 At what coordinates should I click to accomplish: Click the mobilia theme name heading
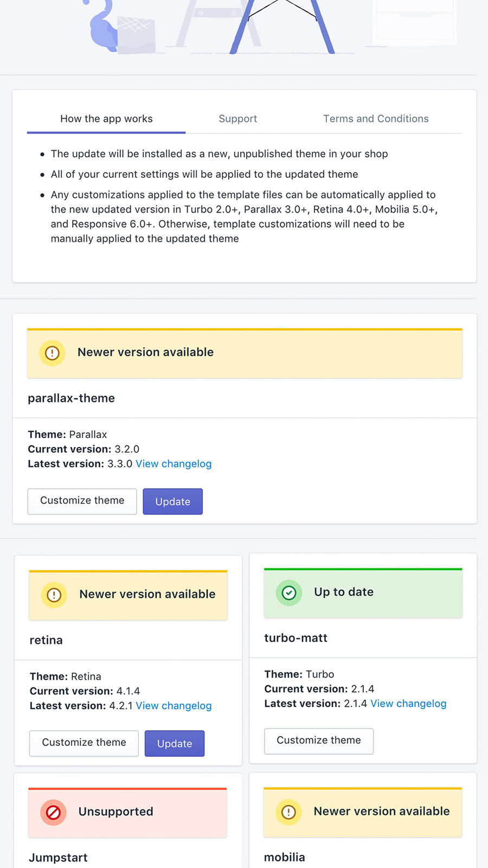coord(284,857)
